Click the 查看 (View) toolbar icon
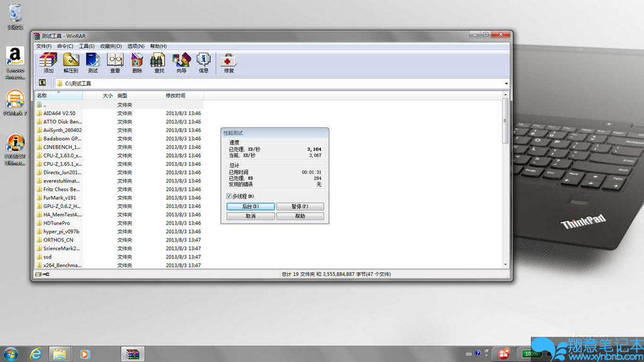Image resolution: width=644 pixels, height=362 pixels. pyautogui.click(x=115, y=63)
